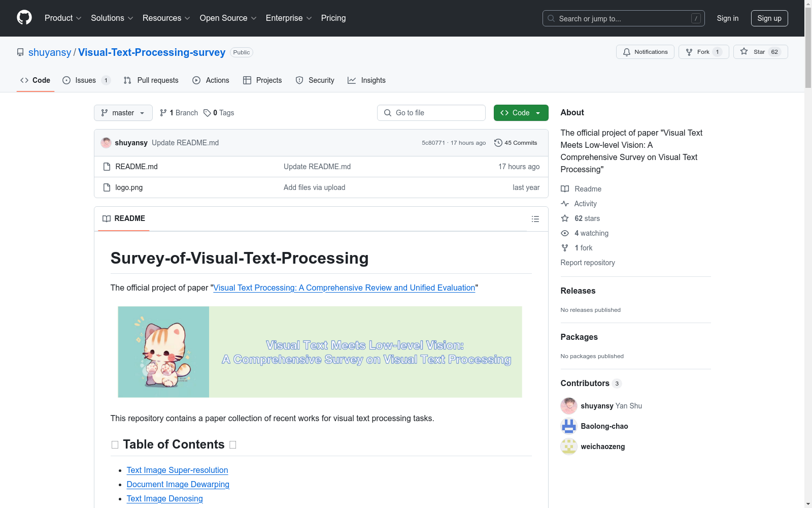
Task: Open Text Image Super-resolution section link
Action: pyautogui.click(x=177, y=470)
